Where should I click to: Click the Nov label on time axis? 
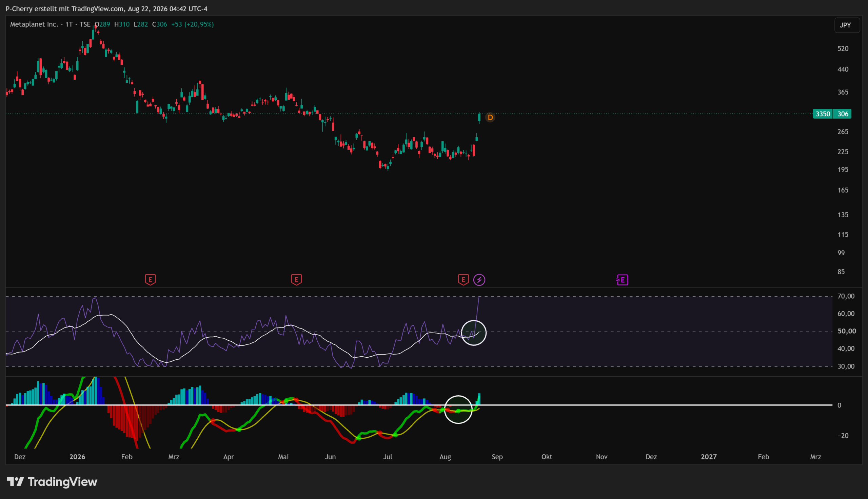602,457
